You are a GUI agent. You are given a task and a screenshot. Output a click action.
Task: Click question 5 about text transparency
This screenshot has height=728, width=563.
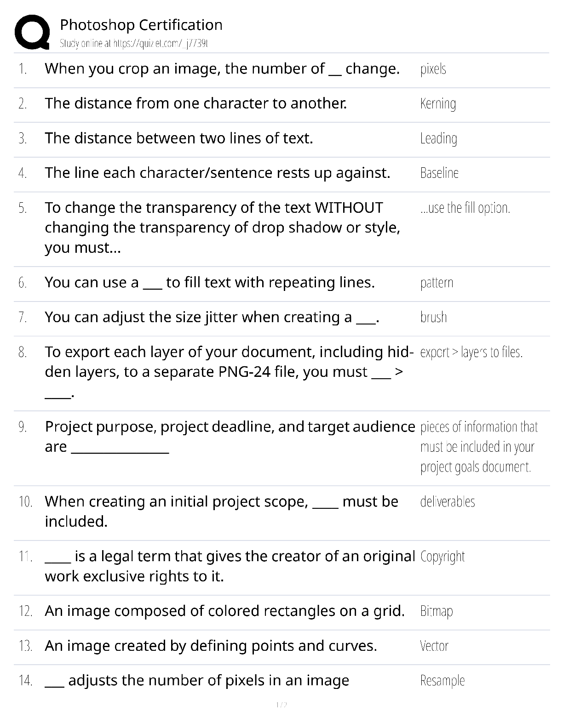tap(223, 227)
